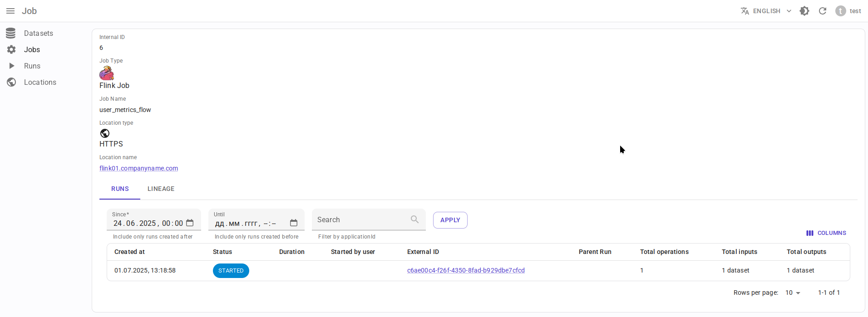The height and width of the screenshot is (317, 868).
Task: Open the English language dropdown
Action: click(x=766, y=11)
